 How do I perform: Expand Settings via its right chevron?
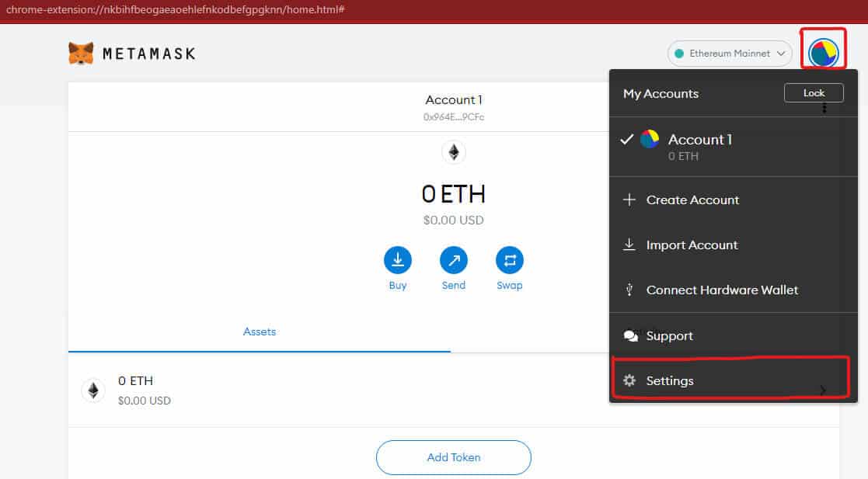[x=822, y=390]
